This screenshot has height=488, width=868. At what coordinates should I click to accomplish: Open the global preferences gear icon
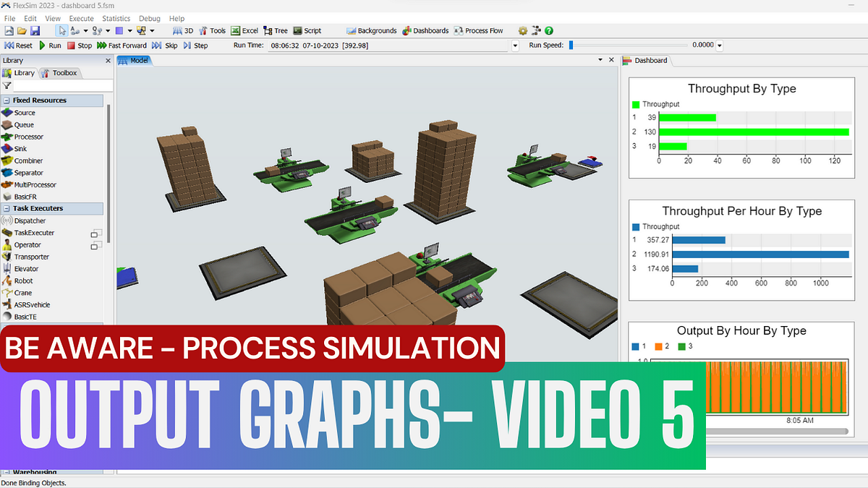522,30
